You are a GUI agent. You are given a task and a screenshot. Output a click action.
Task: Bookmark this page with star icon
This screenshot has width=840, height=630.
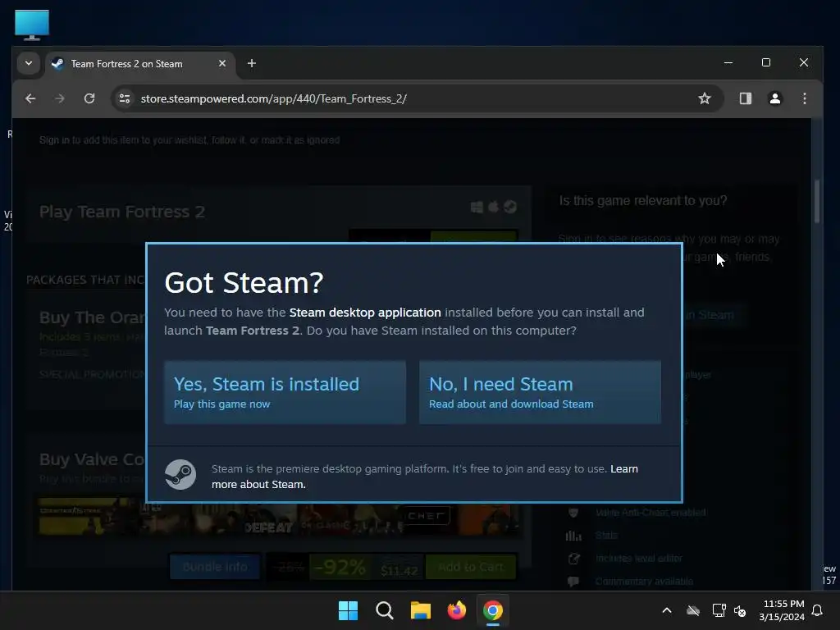point(705,98)
